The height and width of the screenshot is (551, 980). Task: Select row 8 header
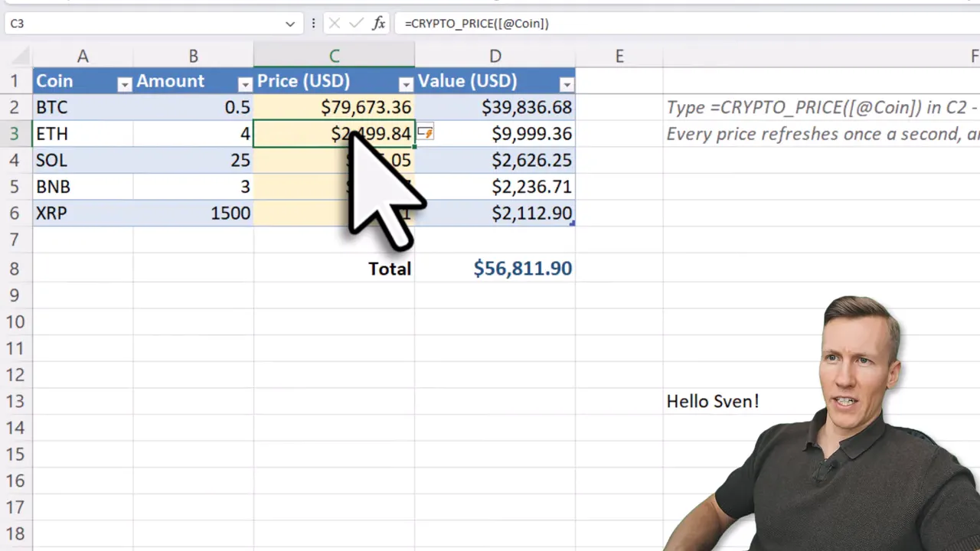[x=15, y=269]
